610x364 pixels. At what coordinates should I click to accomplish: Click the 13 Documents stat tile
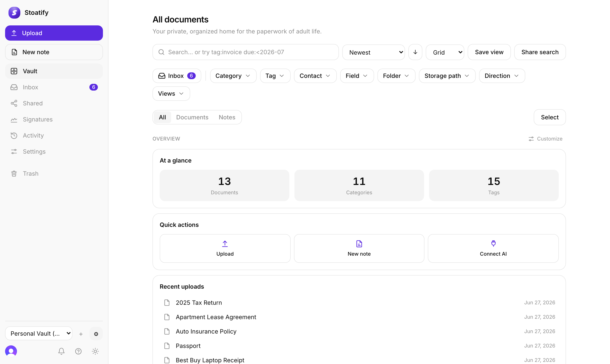[224, 185]
